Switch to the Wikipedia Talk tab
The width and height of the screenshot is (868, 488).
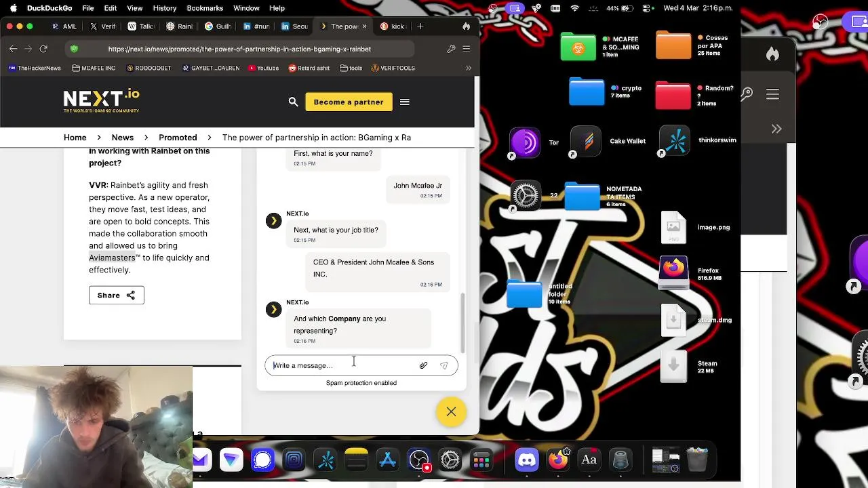[141, 26]
